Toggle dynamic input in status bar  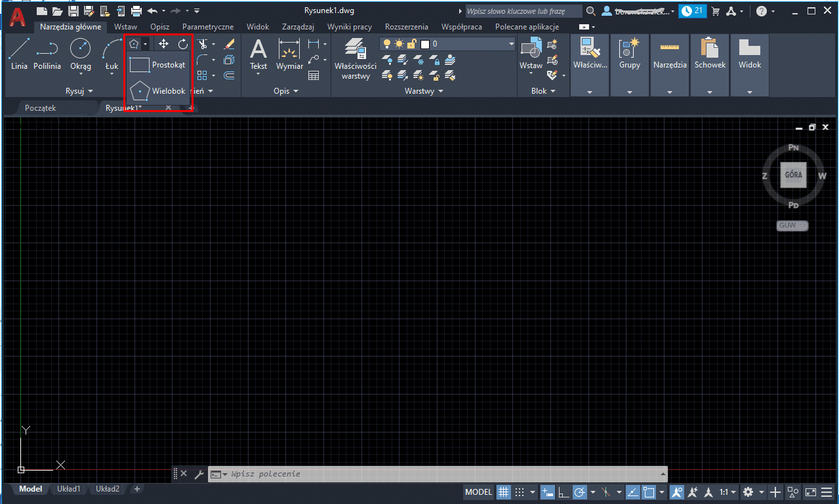(548, 492)
